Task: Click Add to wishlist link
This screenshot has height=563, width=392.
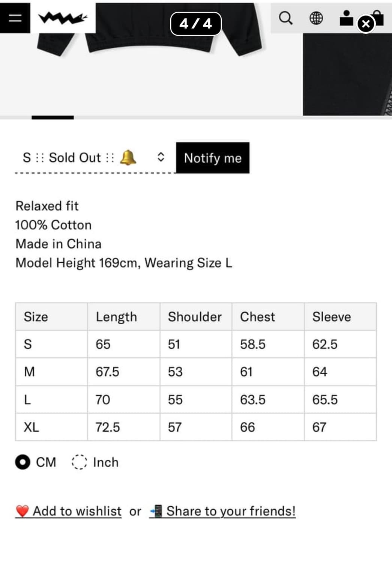Action: 77,511
